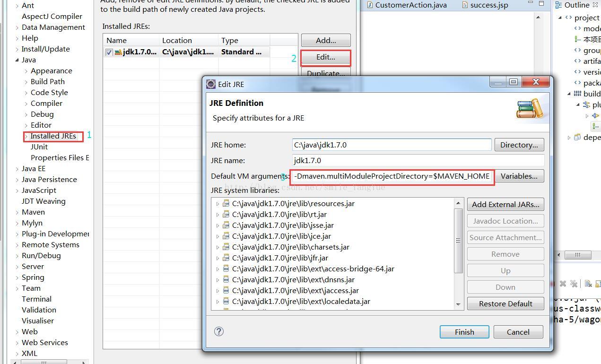This screenshot has height=364, width=601.
Task: Click the Restore Default button
Action: (x=505, y=303)
